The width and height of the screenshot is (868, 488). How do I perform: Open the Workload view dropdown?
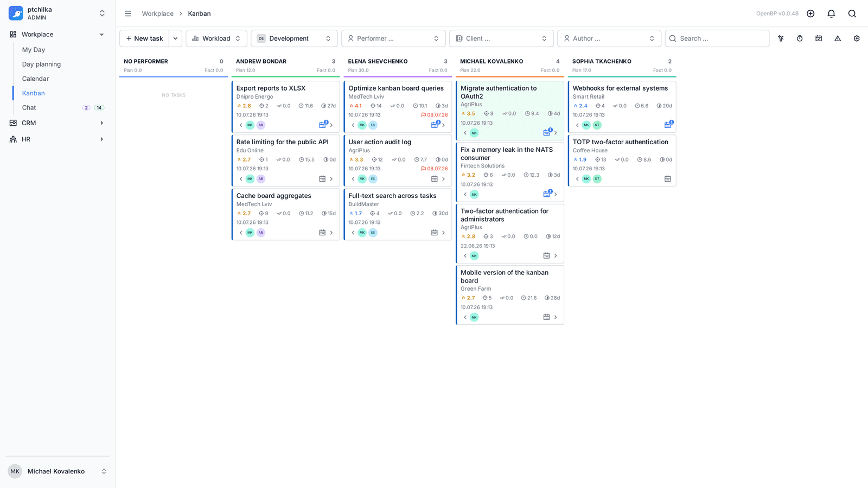(216, 38)
